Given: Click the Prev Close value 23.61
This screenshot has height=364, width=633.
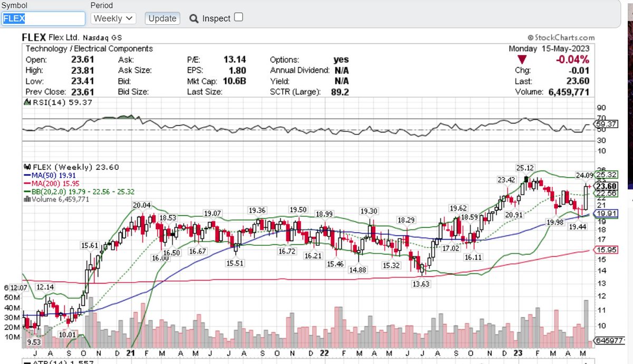Looking at the screenshot, I should (x=83, y=92).
